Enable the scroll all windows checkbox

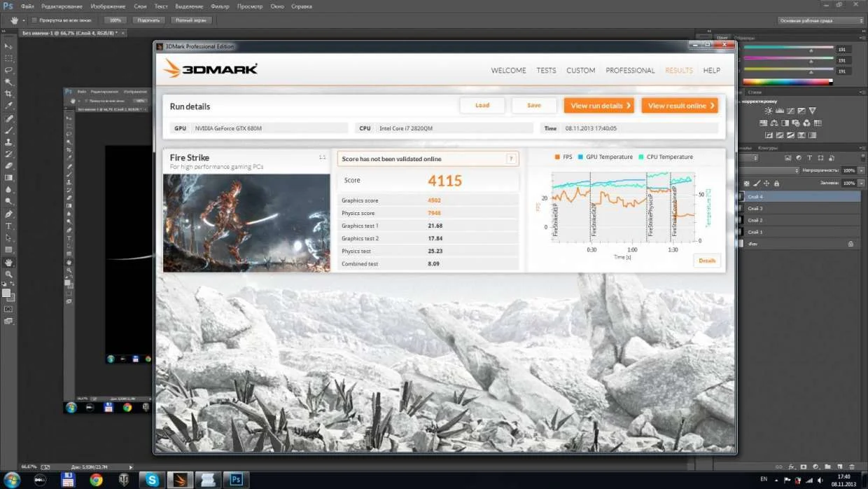[35, 20]
